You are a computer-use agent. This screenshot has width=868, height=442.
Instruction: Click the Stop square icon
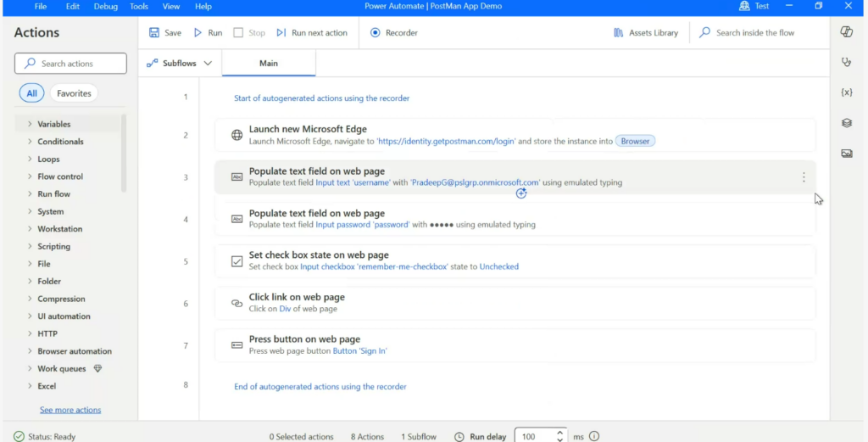[x=238, y=33]
